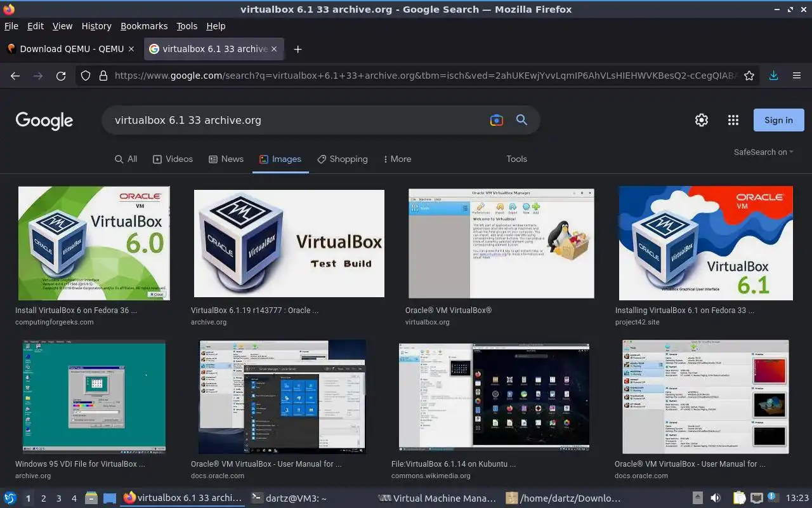Image resolution: width=812 pixels, height=508 pixels.
Task: Open /home/dartz/Downloads file manager taskbar item
Action: (564, 498)
